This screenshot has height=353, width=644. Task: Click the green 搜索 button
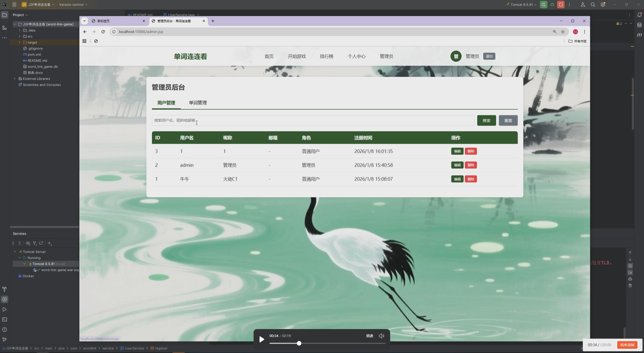click(x=486, y=121)
